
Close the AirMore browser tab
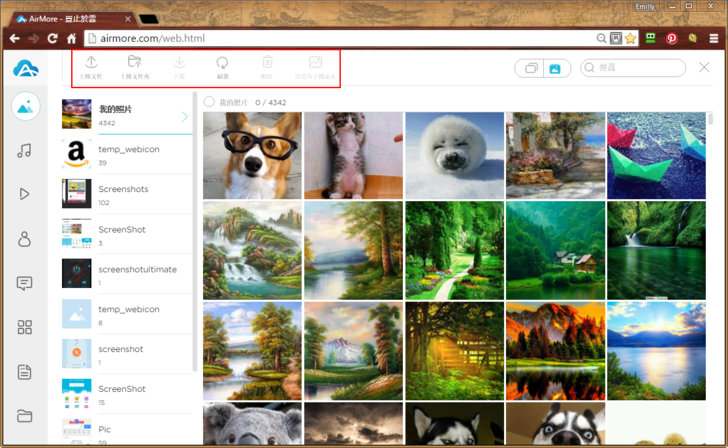(x=128, y=19)
